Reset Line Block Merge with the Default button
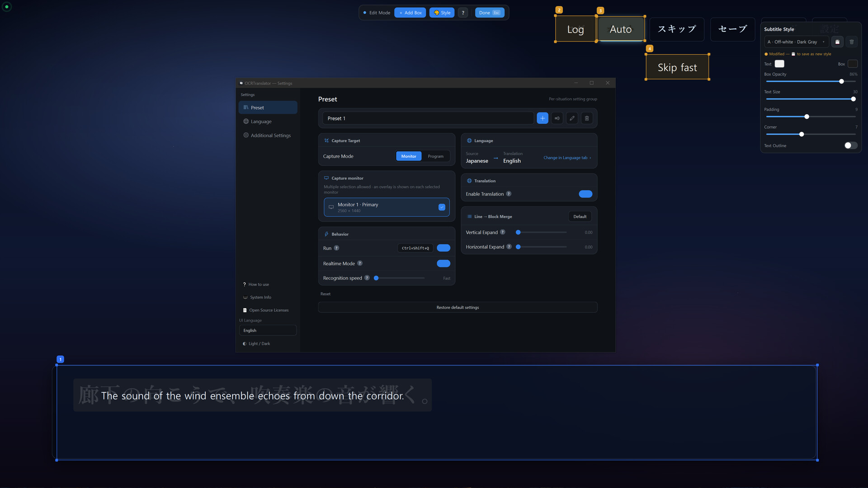Screen dimensions: 868x488 click(580, 216)
